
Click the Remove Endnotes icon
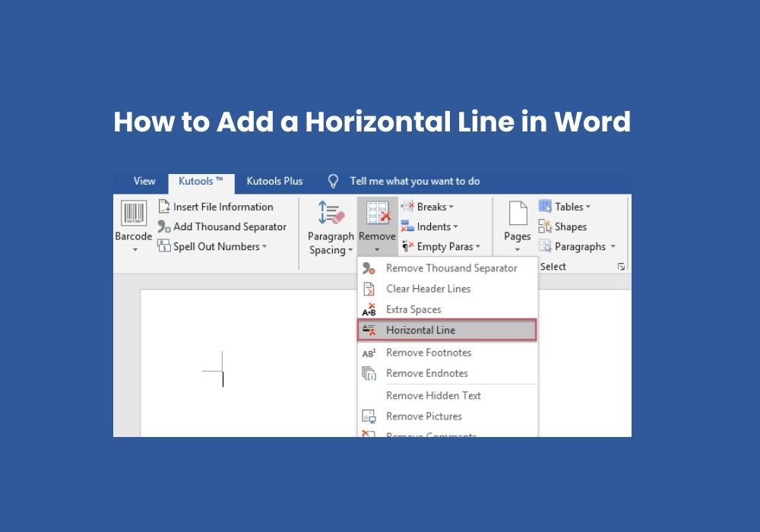coord(369,374)
